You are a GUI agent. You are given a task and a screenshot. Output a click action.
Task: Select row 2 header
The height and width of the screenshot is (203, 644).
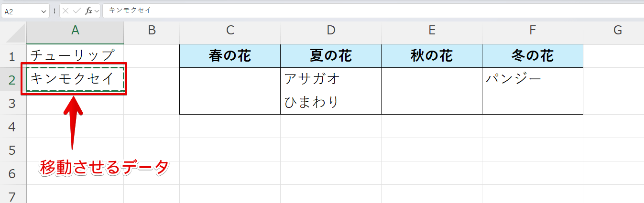(x=13, y=80)
